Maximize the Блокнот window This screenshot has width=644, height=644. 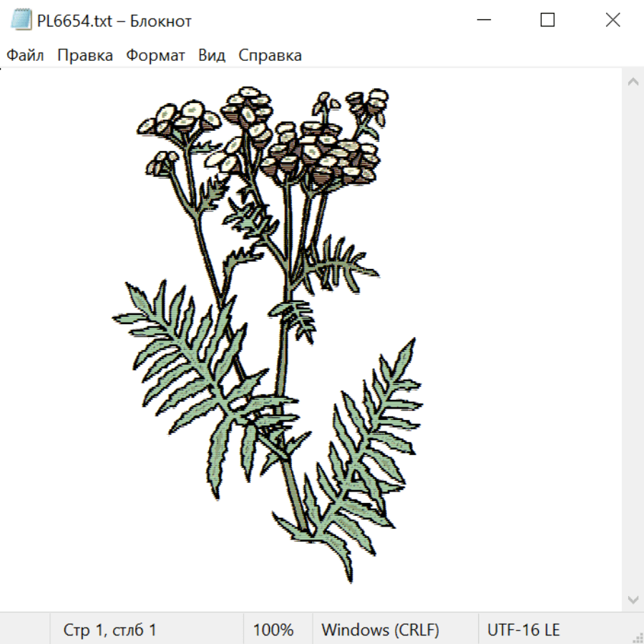click(x=547, y=20)
